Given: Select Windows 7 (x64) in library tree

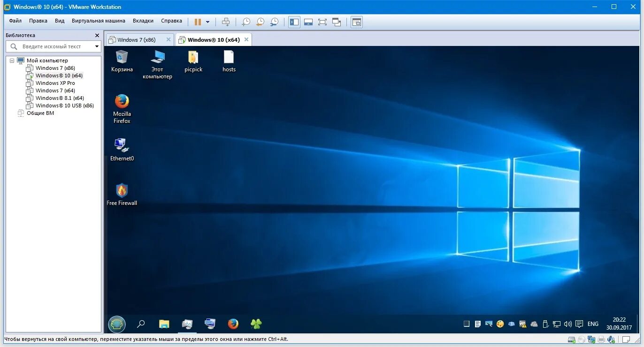Looking at the screenshot, I should tap(55, 91).
